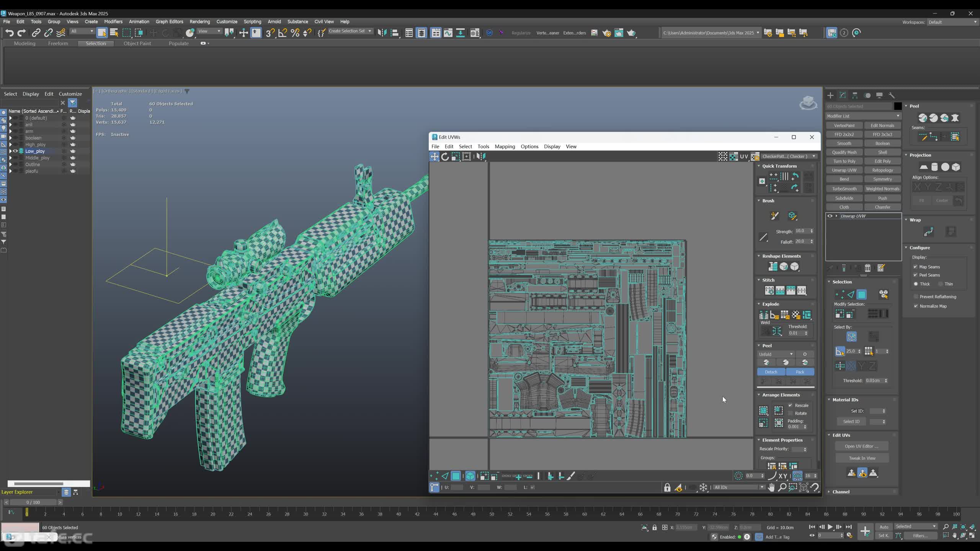This screenshot has height=551, width=980.
Task: Switch to the Object Paint ribbon tab
Action: [137, 44]
